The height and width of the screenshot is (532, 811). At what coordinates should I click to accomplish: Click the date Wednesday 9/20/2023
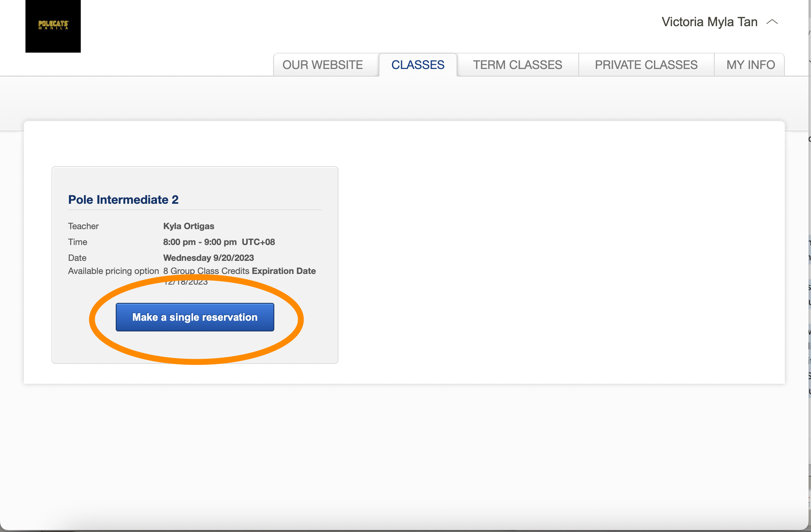point(208,258)
